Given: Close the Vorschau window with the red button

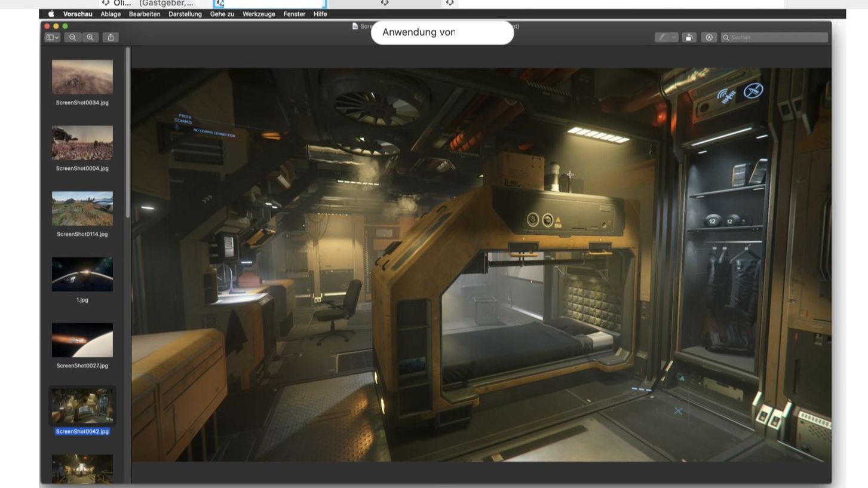Looking at the screenshot, I should tap(47, 26).
